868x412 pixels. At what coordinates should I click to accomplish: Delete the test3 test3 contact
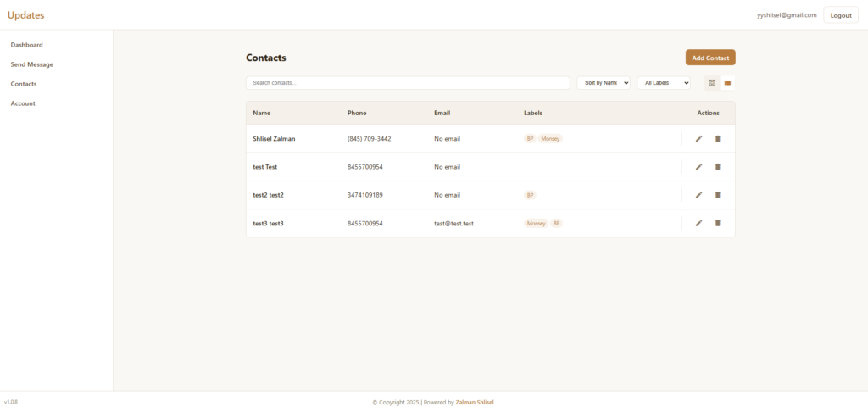[x=717, y=223]
